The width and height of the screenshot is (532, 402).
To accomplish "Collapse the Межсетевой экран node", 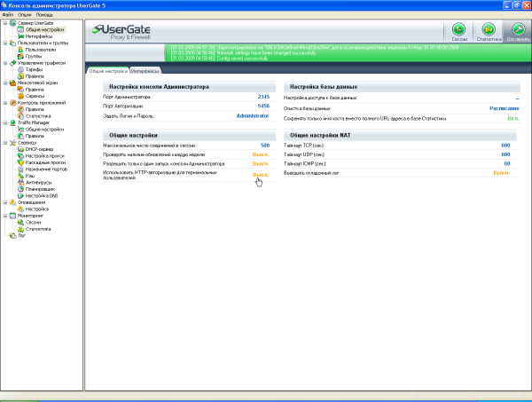I will [5, 83].
